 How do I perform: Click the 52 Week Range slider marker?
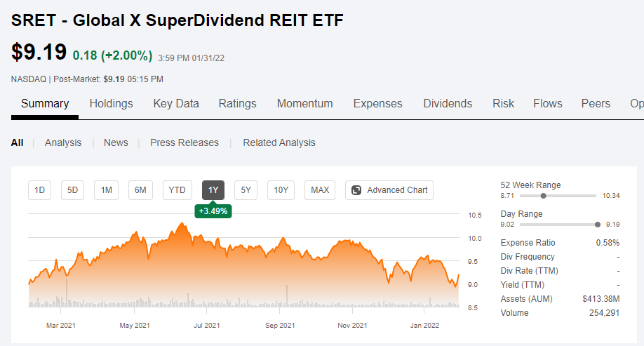[x=544, y=196]
